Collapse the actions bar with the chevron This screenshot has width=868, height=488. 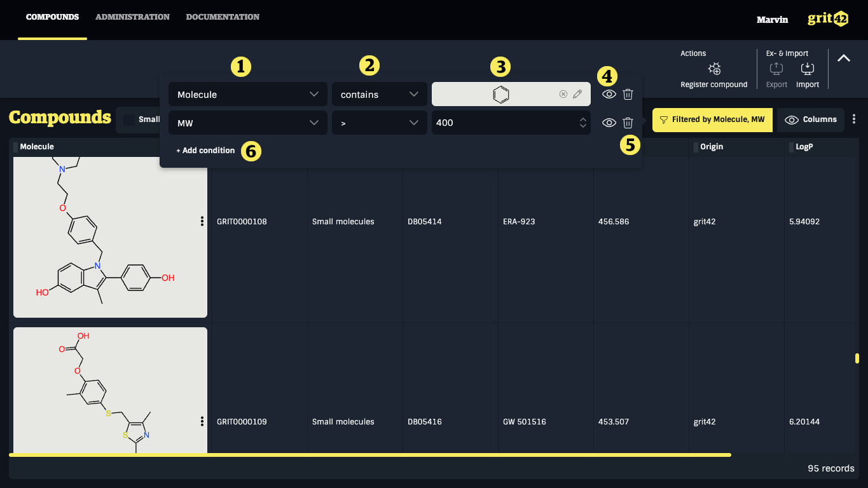(844, 58)
